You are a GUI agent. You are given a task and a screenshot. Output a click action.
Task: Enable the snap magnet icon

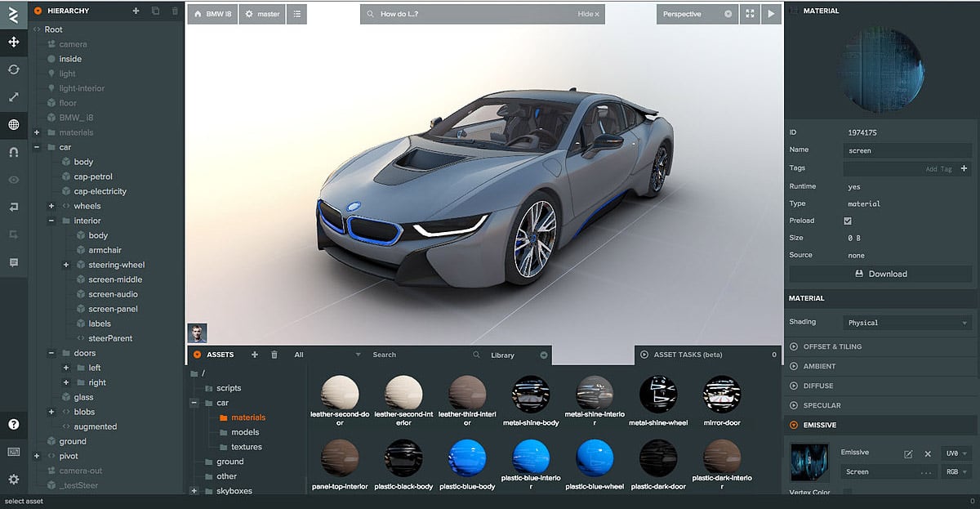(x=13, y=152)
